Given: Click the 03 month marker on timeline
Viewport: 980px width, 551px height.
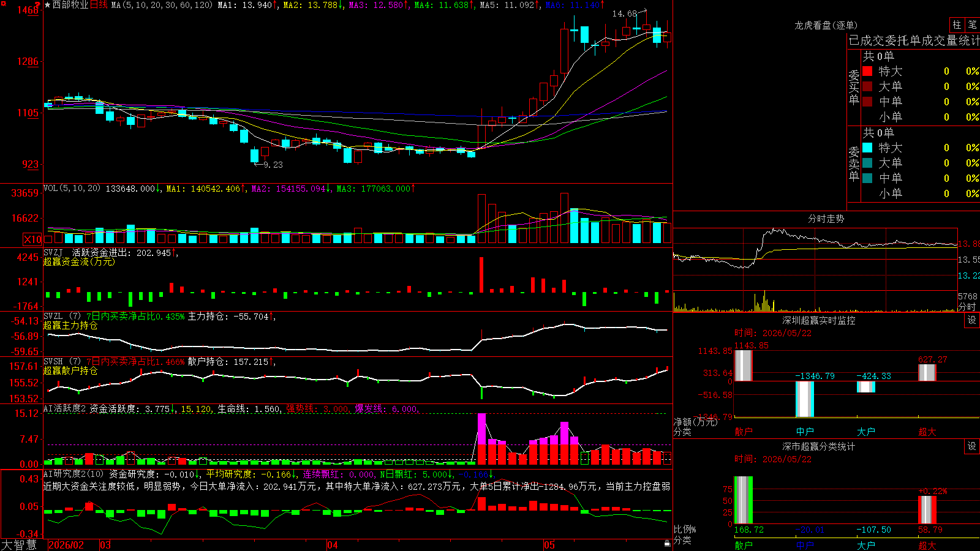Looking at the screenshot, I should tap(105, 545).
